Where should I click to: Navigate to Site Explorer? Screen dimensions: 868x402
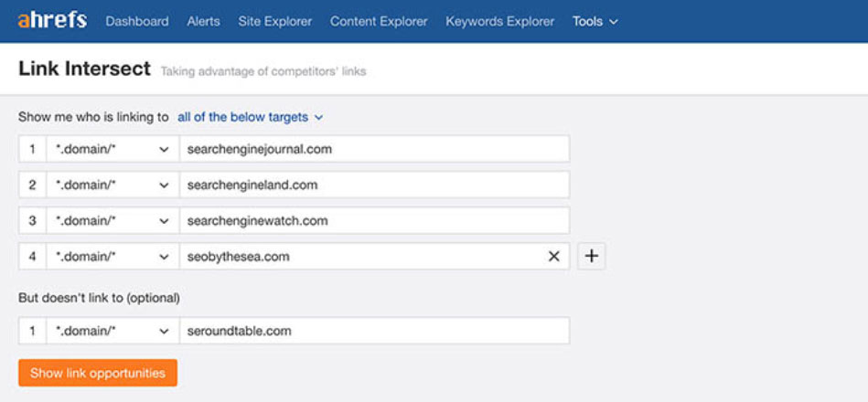click(274, 21)
